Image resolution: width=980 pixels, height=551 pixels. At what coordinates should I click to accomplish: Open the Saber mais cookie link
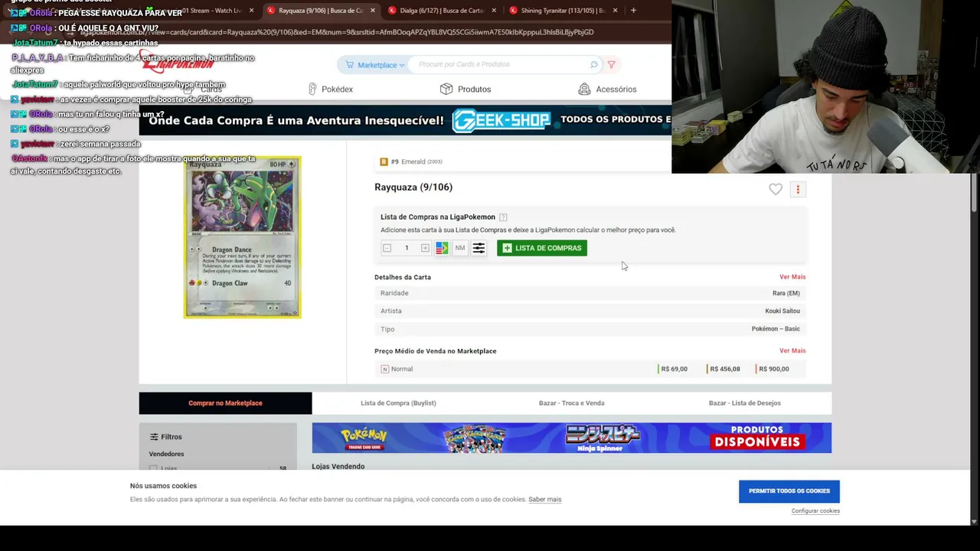point(544,499)
